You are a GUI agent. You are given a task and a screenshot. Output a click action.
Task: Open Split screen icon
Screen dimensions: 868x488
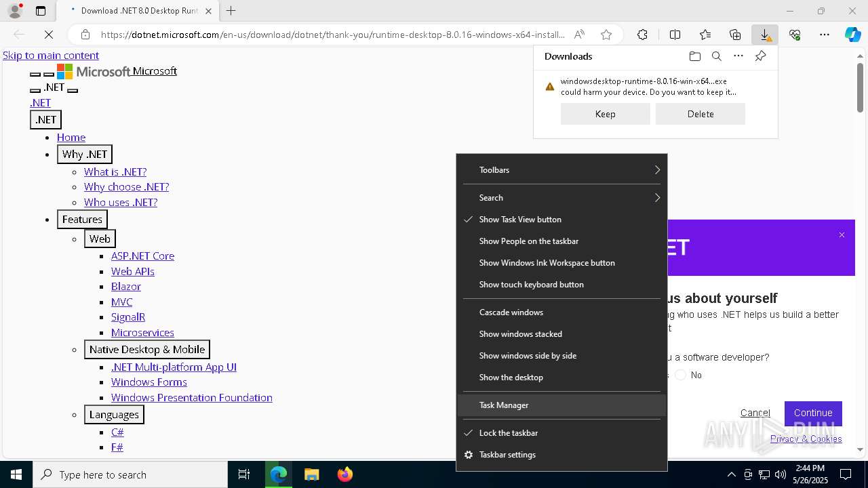point(675,35)
